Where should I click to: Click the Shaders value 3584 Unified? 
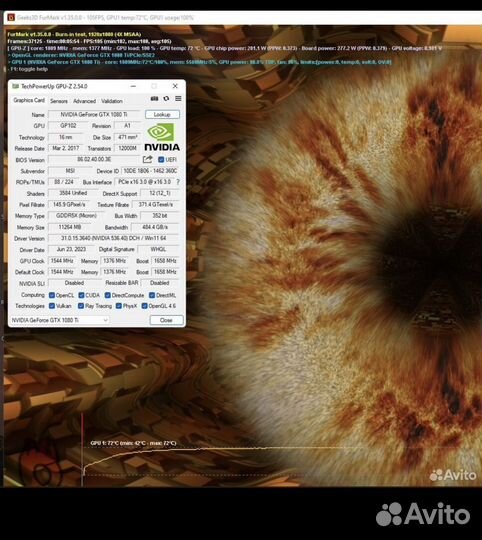73,193
